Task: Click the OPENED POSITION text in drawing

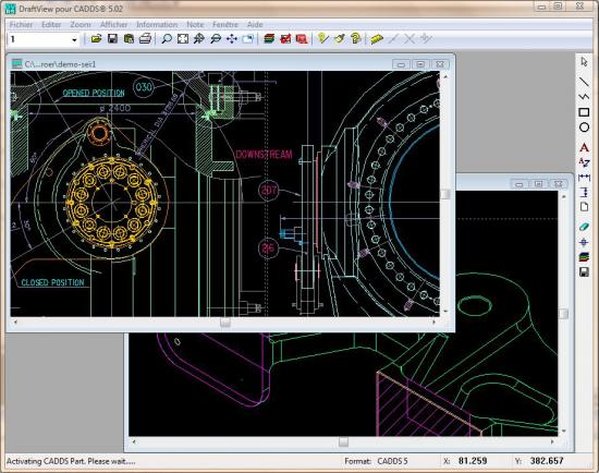Action: point(94,93)
